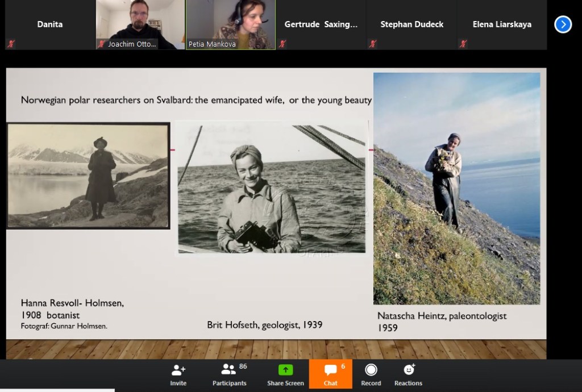Image resolution: width=582 pixels, height=392 pixels.
Task: Select Joachim Otto's video thumbnail
Action: pyautogui.click(x=140, y=23)
